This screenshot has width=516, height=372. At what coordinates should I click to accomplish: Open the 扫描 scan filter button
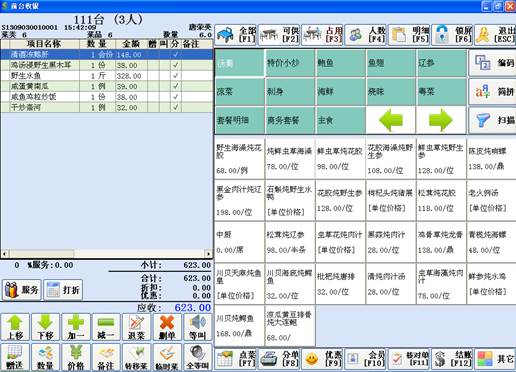coord(493,120)
